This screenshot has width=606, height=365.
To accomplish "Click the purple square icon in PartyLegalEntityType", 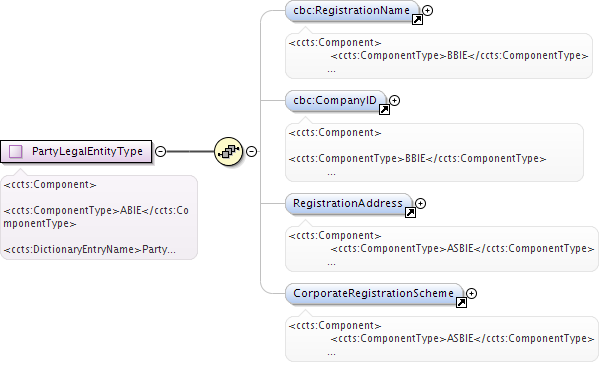I will pos(15,151).
